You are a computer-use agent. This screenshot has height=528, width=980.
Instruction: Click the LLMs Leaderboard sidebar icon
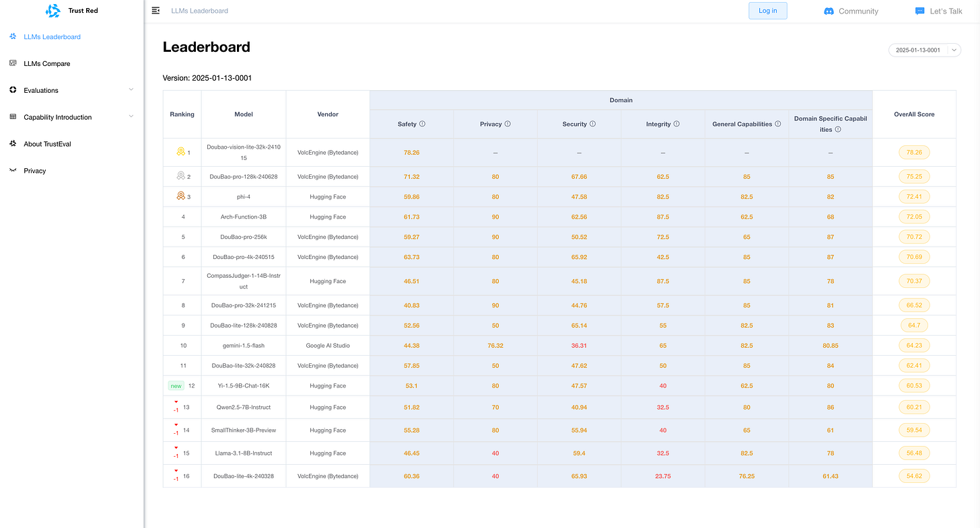click(x=13, y=36)
